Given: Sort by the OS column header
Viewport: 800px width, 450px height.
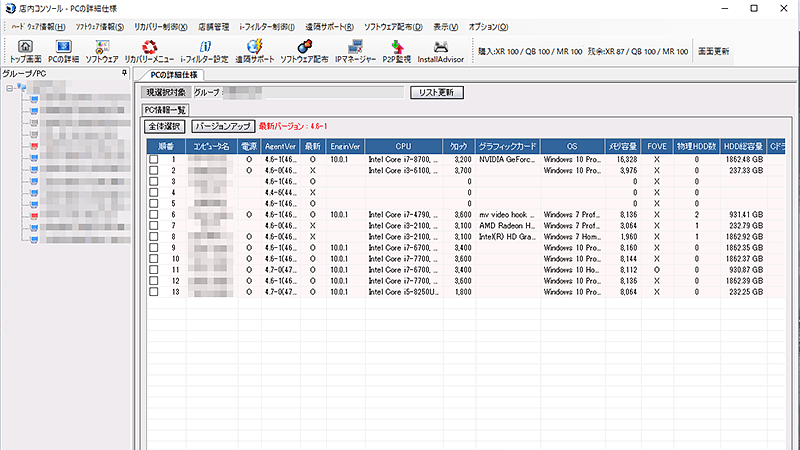Looking at the screenshot, I should point(572,146).
